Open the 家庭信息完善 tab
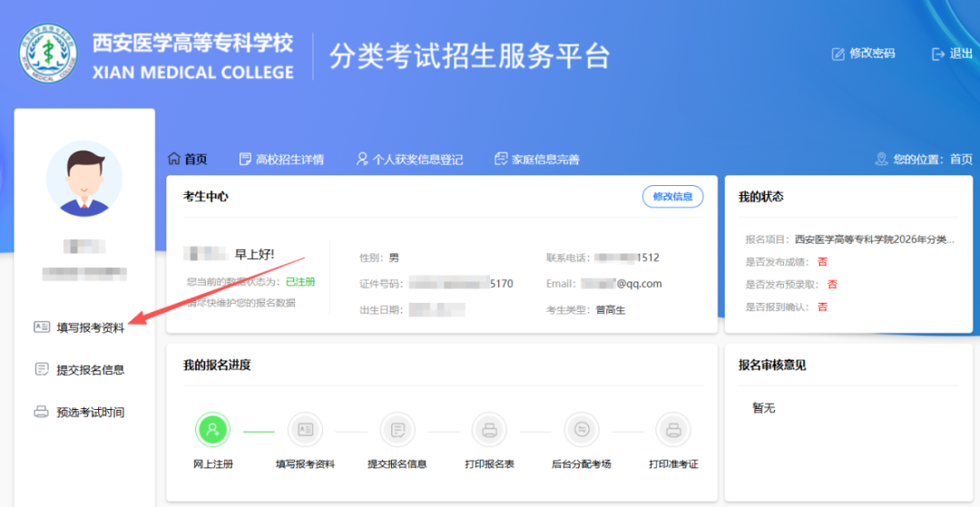This screenshot has height=507, width=980. pos(536,160)
